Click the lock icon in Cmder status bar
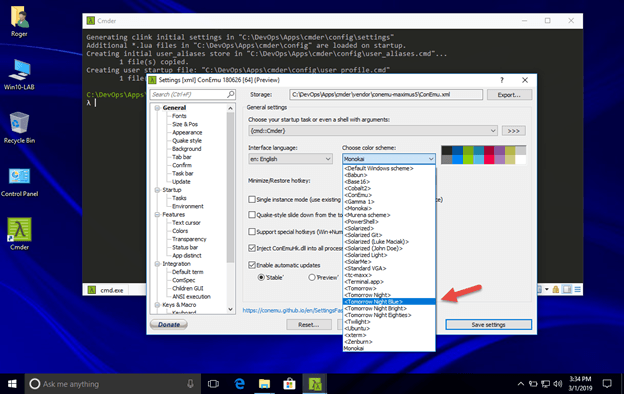This screenshot has width=624, height=394. 556,289
